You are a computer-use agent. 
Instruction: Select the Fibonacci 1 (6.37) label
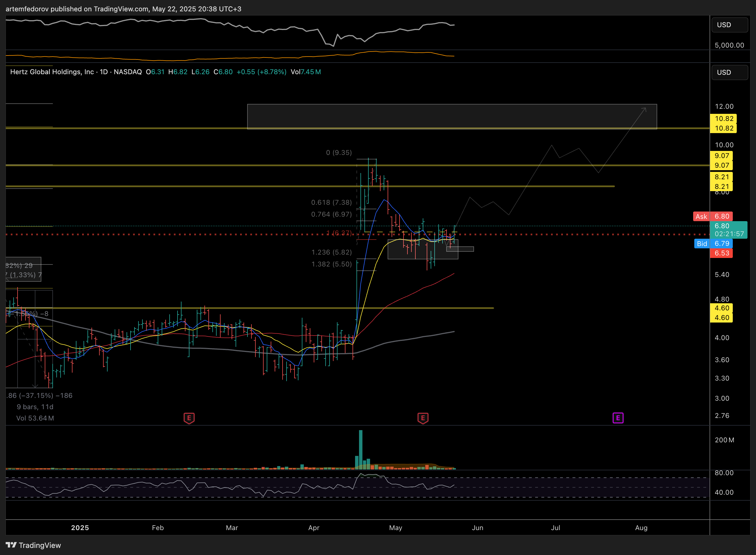(339, 233)
